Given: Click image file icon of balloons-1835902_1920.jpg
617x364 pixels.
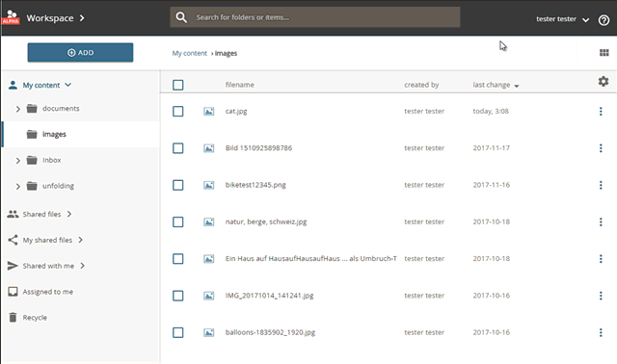Looking at the screenshot, I should click(209, 332).
